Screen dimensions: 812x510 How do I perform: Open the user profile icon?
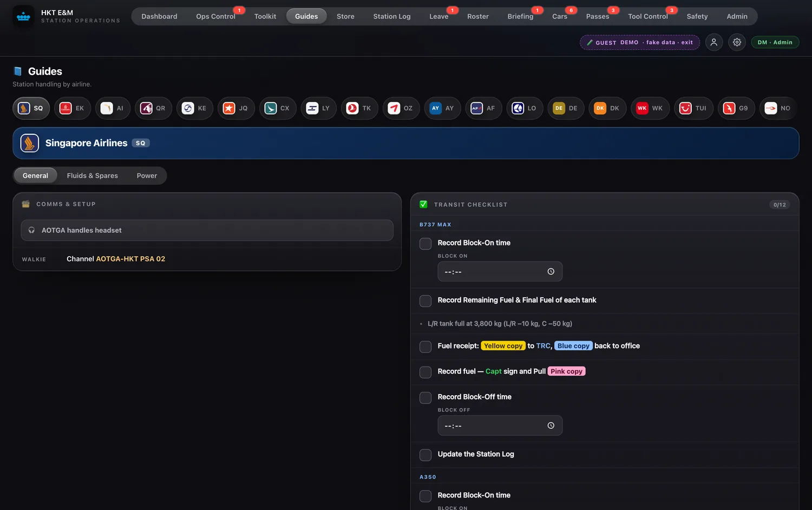click(714, 42)
